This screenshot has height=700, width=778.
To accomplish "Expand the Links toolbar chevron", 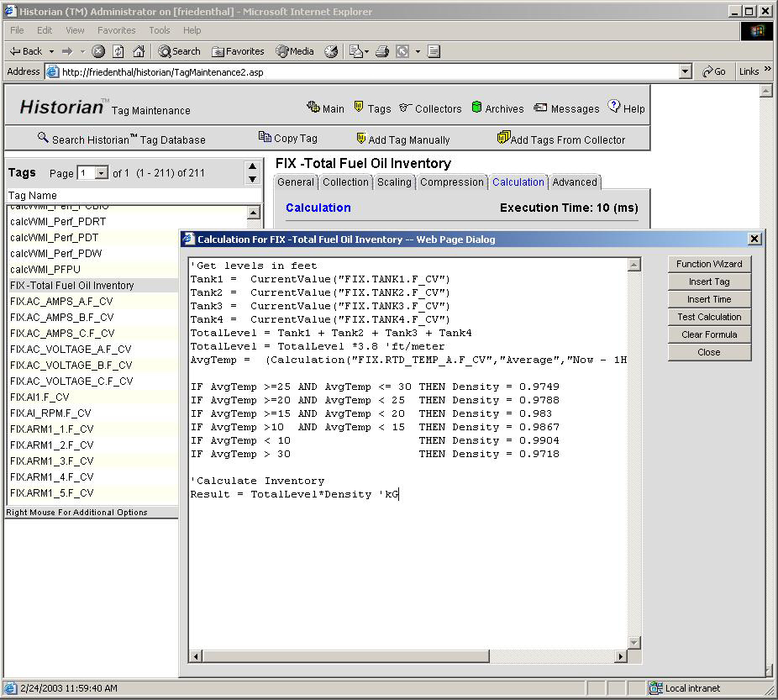I will click(768, 68).
